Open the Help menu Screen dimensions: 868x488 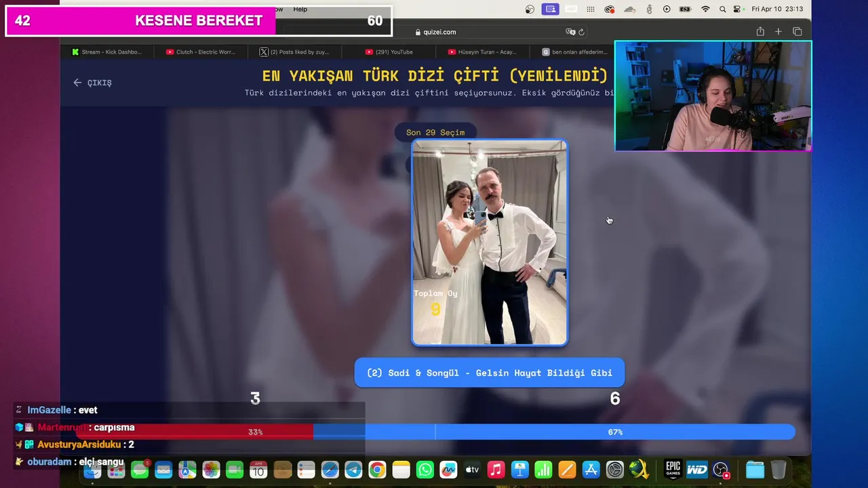(x=300, y=9)
